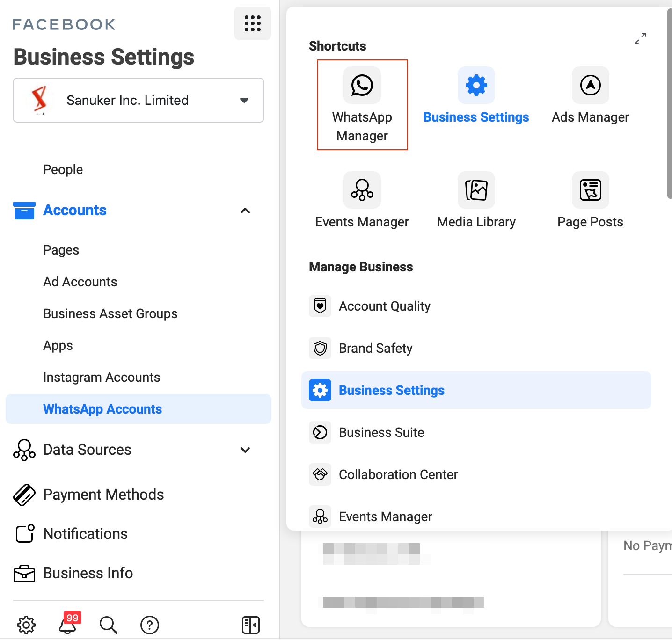Click the Business Settings gear in Manage Business
The image size is (672, 640).
(320, 390)
